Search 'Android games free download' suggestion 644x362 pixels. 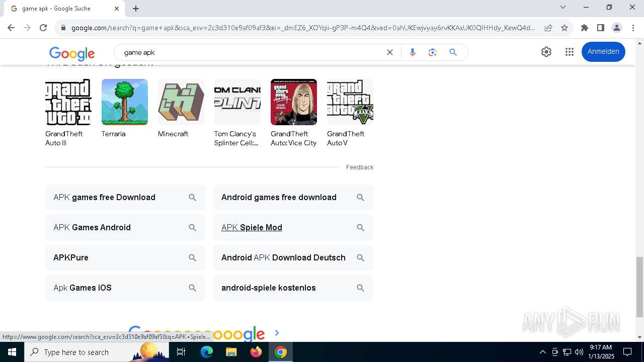tap(293, 198)
